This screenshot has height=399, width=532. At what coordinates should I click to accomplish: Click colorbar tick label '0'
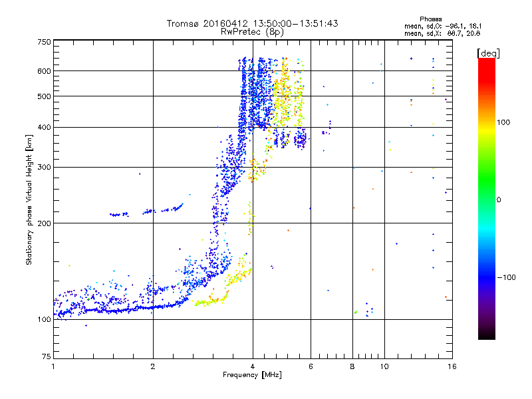499,200
